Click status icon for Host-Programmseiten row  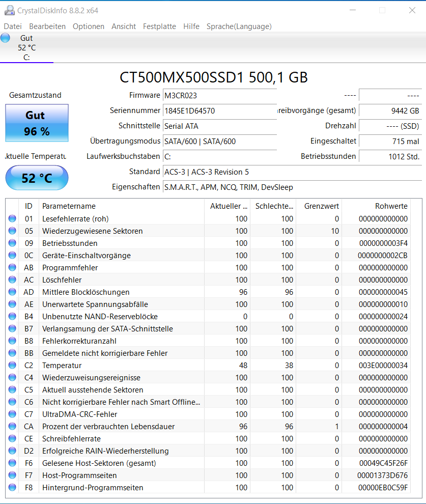(x=12, y=475)
